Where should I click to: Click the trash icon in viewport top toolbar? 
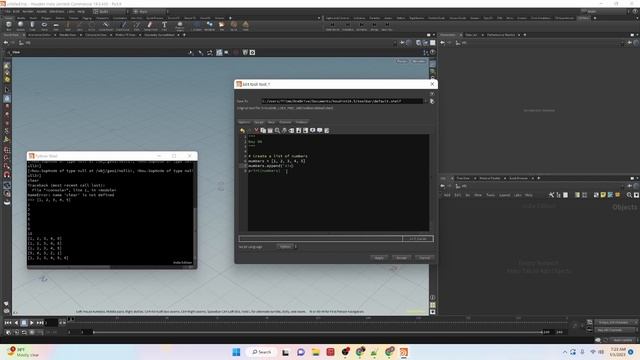point(245,52)
